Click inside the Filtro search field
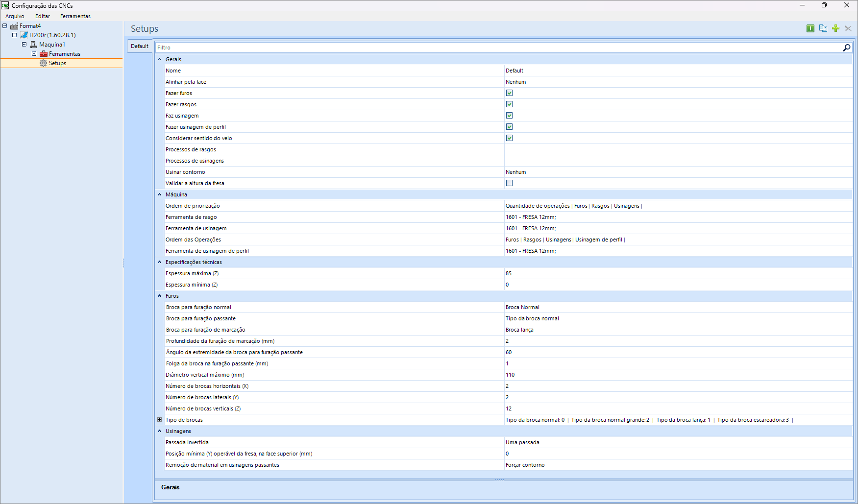This screenshot has width=858, height=504. (x=490, y=48)
